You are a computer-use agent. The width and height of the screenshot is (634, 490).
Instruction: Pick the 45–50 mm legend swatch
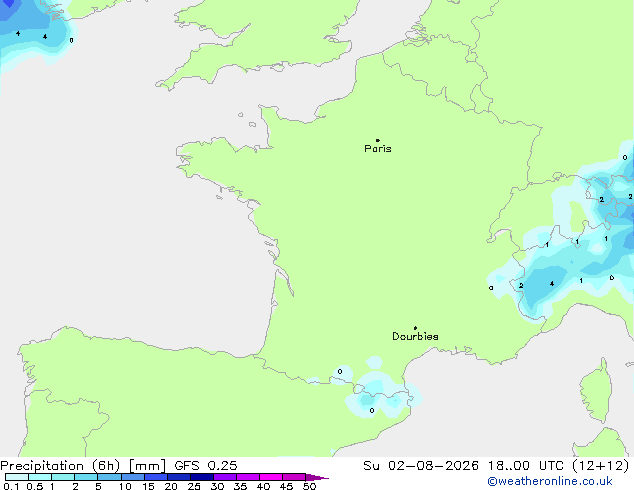coord(294,477)
